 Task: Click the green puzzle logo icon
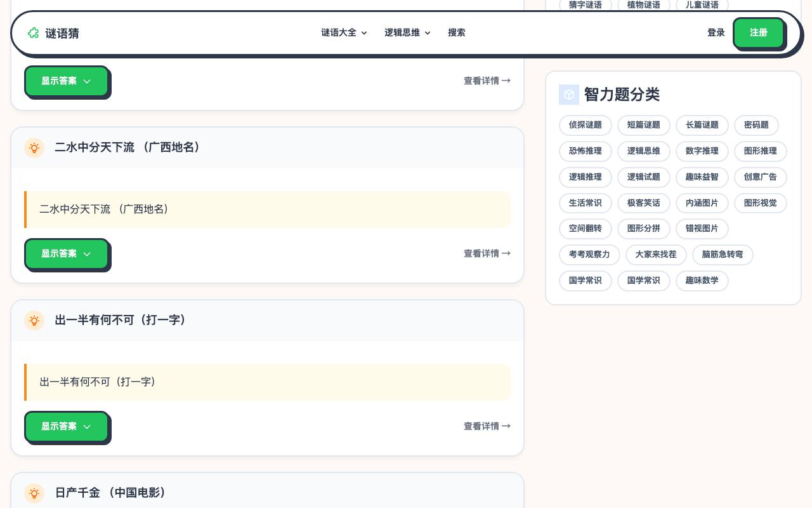pos(34,33)
